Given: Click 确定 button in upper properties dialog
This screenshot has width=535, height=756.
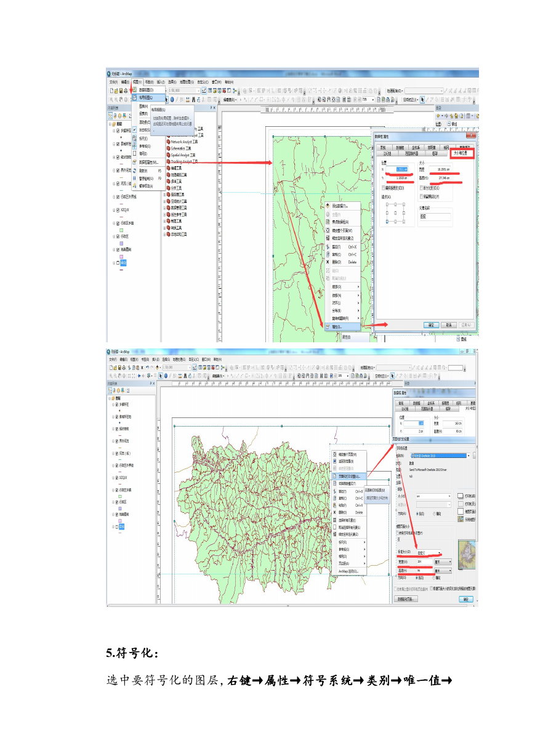Looking at the screenshot, I should point(431,325).
